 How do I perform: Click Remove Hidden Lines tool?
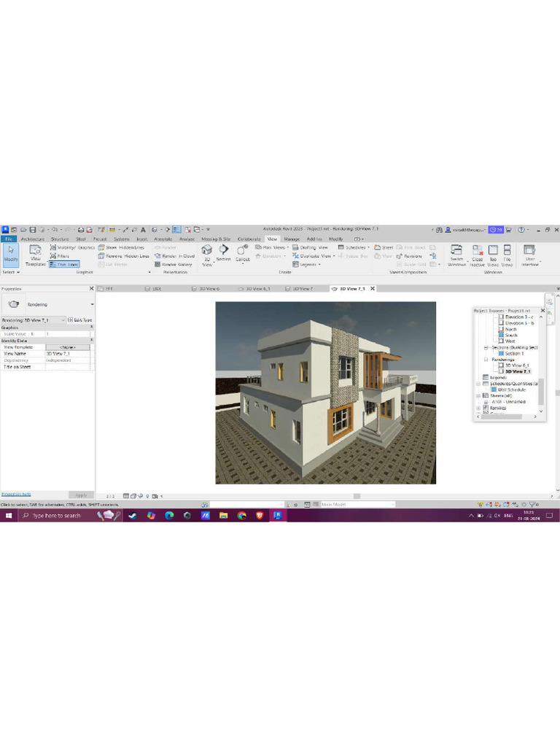tap(124, 256)
